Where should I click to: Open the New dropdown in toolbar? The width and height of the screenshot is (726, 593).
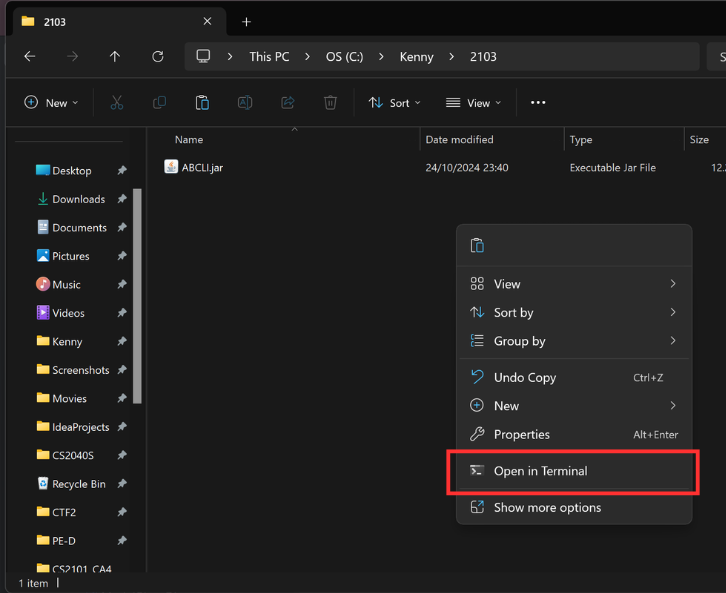(x=51, y=102)
